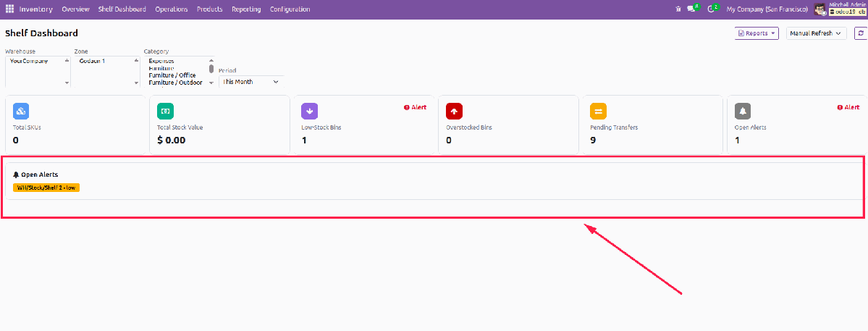Image resolution: width=868 pixels, height=331 pixels.
Task: Click the Open Alerts gray bell icon
Action: pos(743,112)
